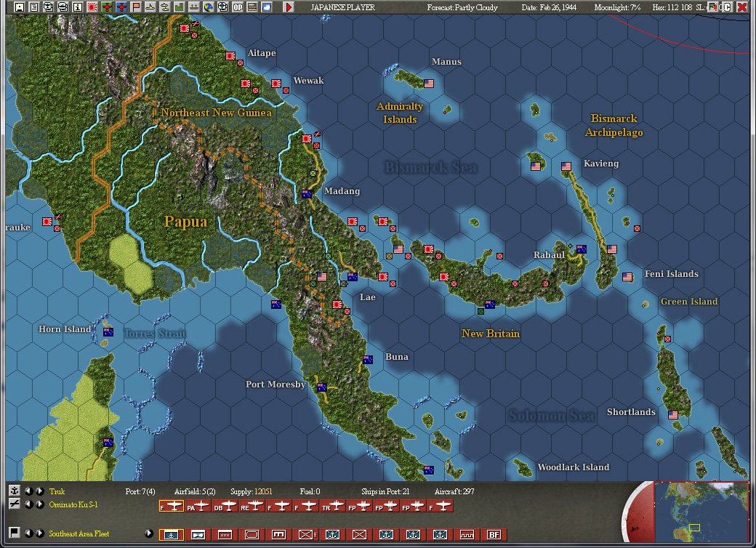The height and width of the screenshot is (548, 756).
Task: Click the crosshair target toolbar icon
Action: click(222, 7)
